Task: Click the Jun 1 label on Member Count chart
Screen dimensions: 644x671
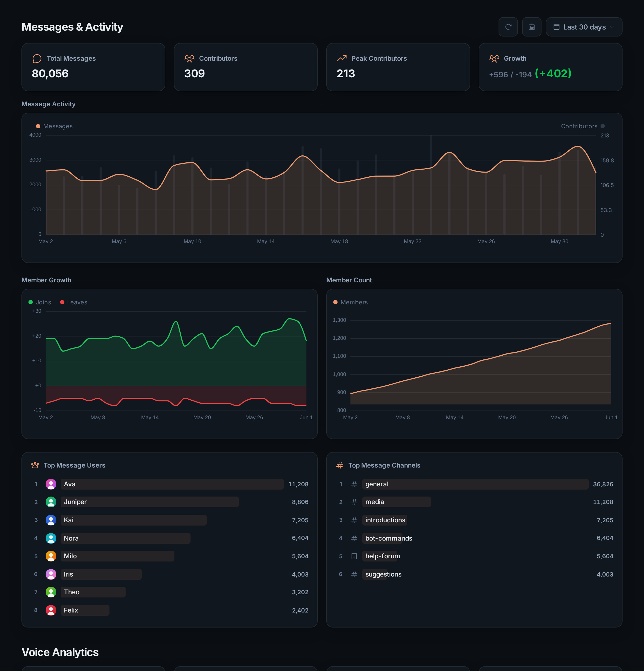Action: click(611, 417)
